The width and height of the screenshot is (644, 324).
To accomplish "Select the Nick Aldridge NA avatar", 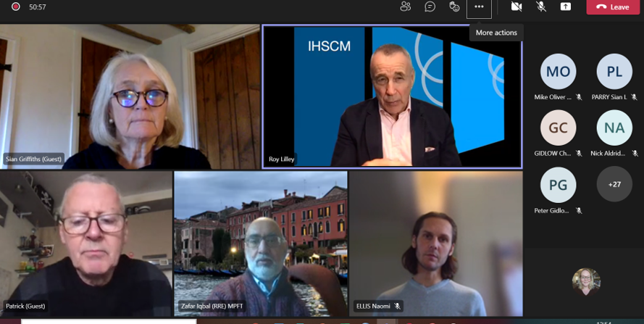I will (614, 128).
